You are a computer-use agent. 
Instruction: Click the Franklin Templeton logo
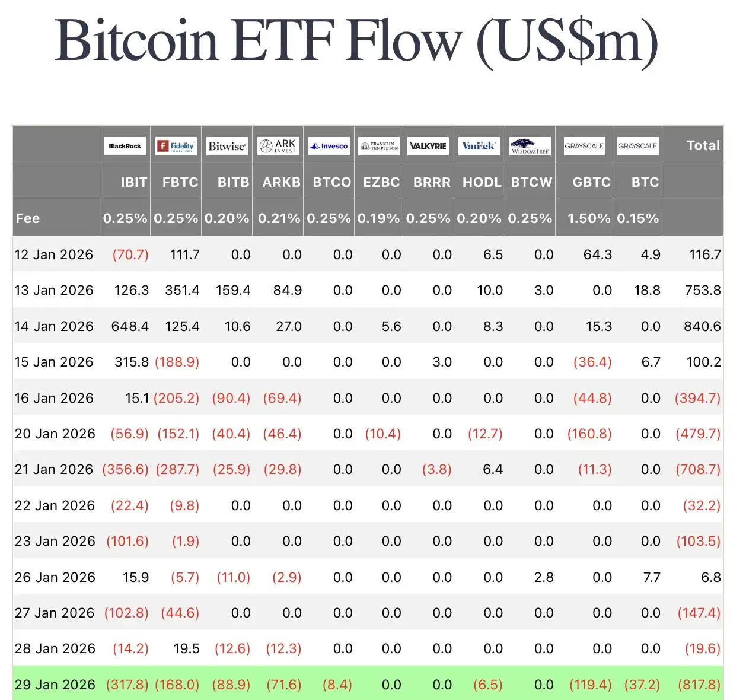380,146
